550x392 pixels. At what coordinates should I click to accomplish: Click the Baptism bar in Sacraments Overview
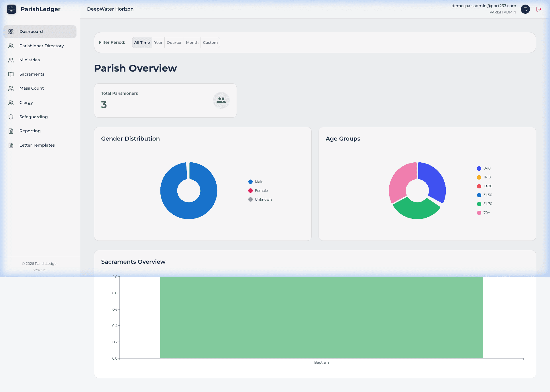pos(321,316)
